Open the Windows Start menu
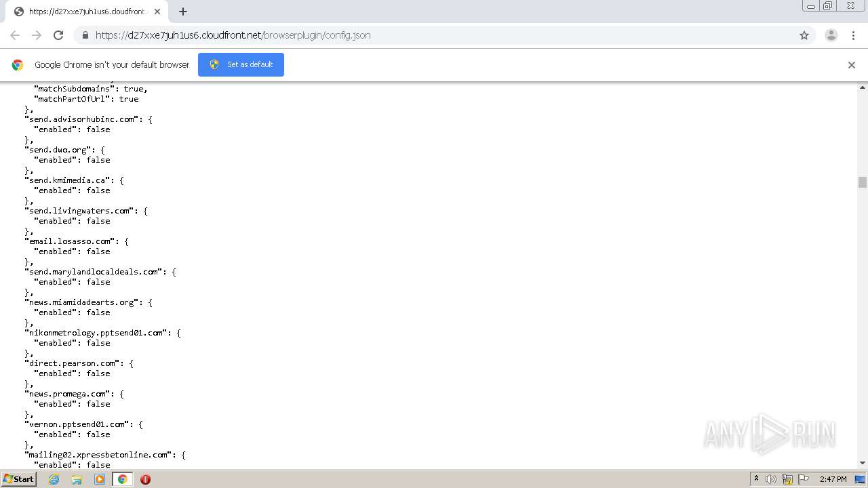This screenshot has width=868, height=488. click(19, 479)
